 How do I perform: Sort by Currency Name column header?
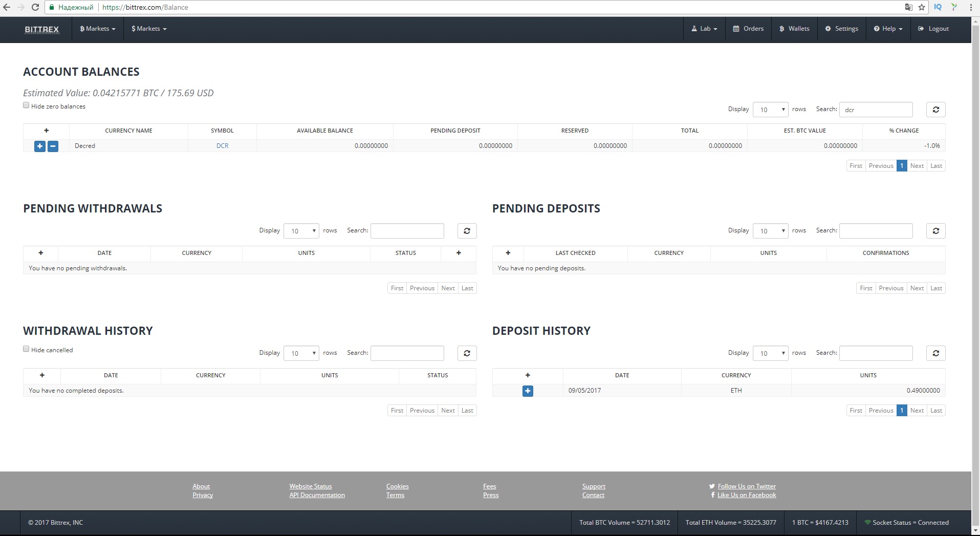pyautogui.click(x=128, y=131)
